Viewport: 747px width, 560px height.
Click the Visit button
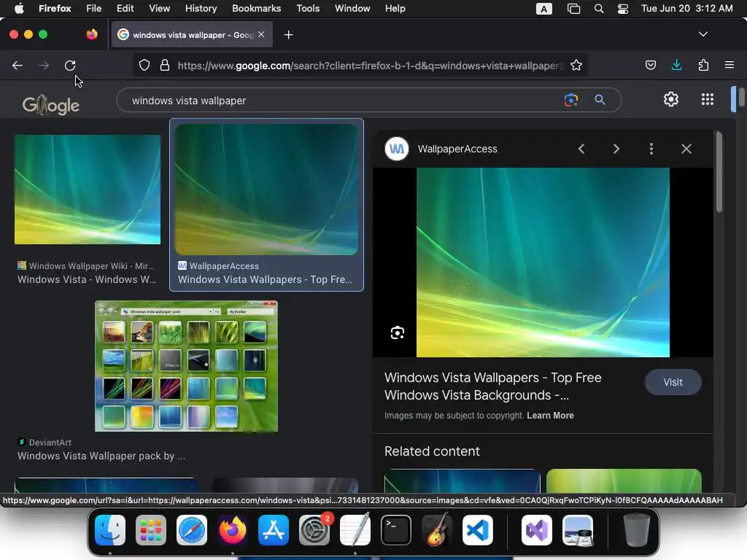click(x=673, y=382)
